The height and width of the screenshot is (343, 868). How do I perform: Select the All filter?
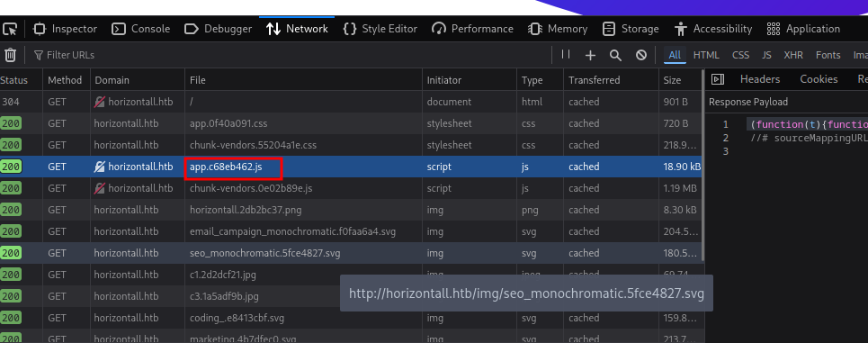pyautogui.click(x=675, y=55)
